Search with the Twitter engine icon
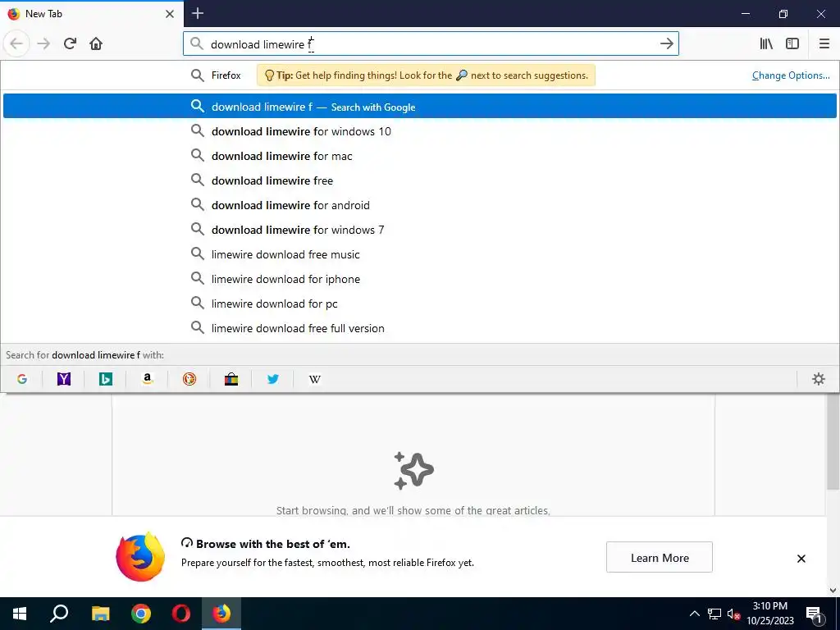The image size is (840, 630). 272,379
